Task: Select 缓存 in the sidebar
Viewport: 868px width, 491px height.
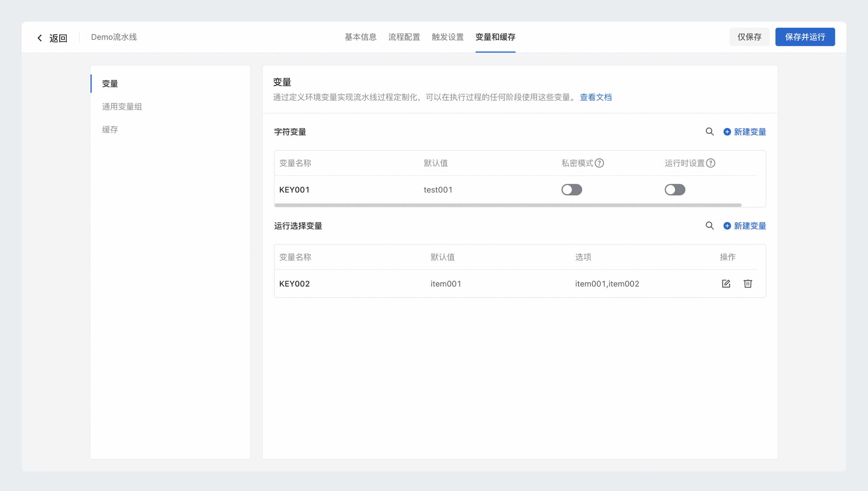Action: tap(110, 130)
